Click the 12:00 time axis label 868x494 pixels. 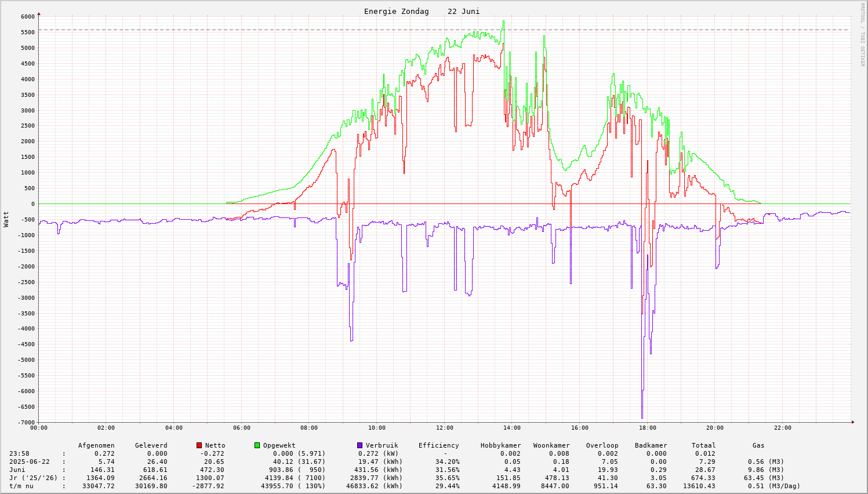tap(444, 428)
